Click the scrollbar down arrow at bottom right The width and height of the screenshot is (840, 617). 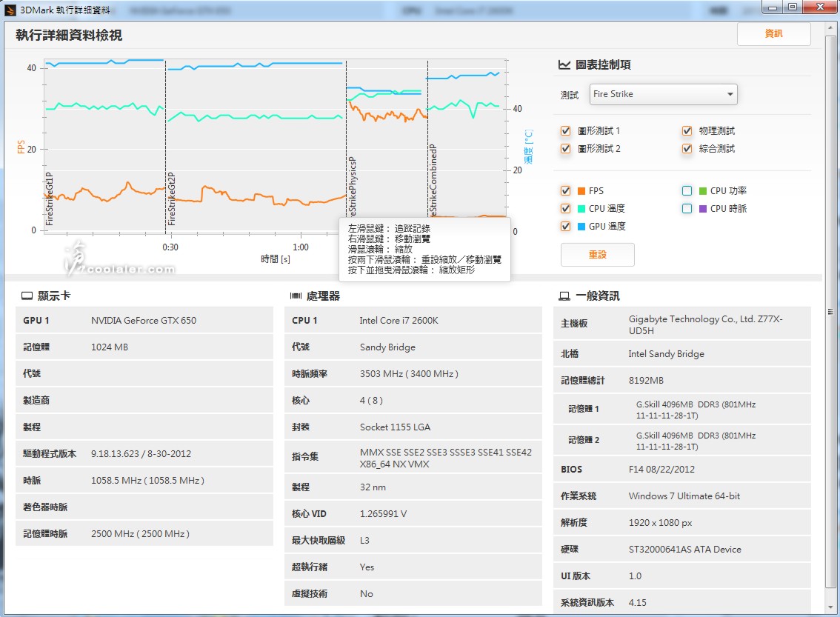point(830,607)
